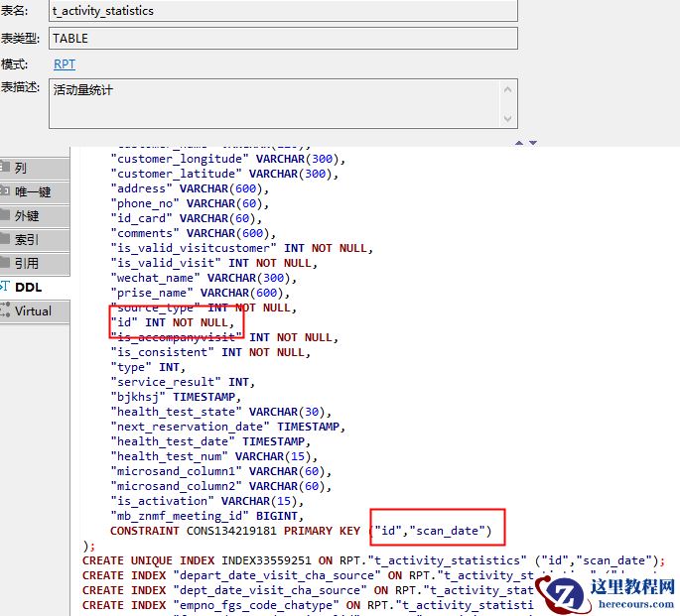Click the "dept_date_visit_cha_source" index line
The image size is (680, 616).
(308, 590)
